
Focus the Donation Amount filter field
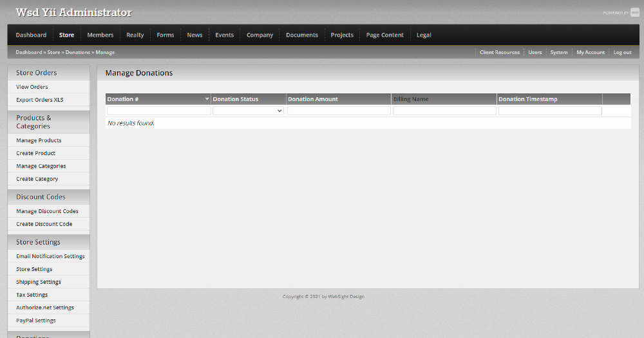[339, 111]
